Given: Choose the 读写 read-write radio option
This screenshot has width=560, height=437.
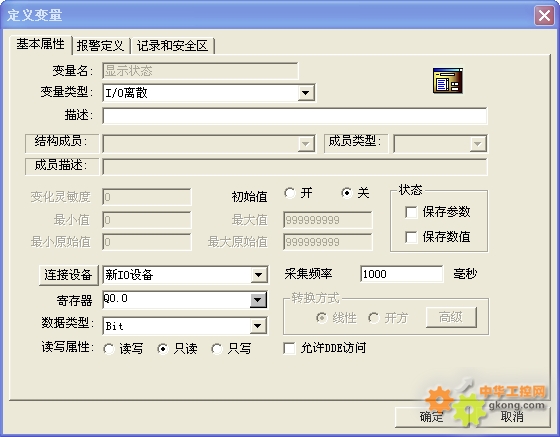Looking at the screenshot, I should click(x=109, y=349).
